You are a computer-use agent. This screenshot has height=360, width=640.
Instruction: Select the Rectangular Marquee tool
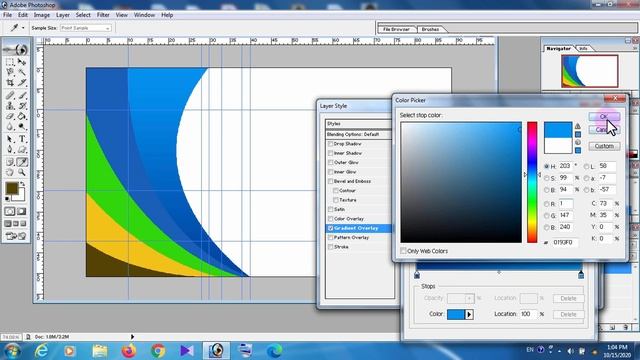[10, 62]
